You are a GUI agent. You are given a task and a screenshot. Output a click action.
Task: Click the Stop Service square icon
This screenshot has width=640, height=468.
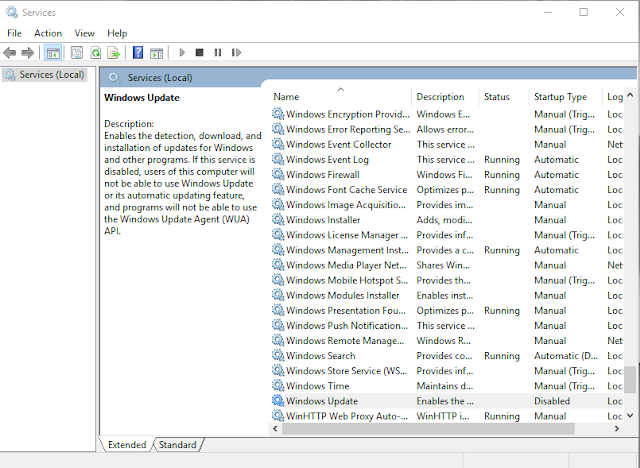click(200, 53)
